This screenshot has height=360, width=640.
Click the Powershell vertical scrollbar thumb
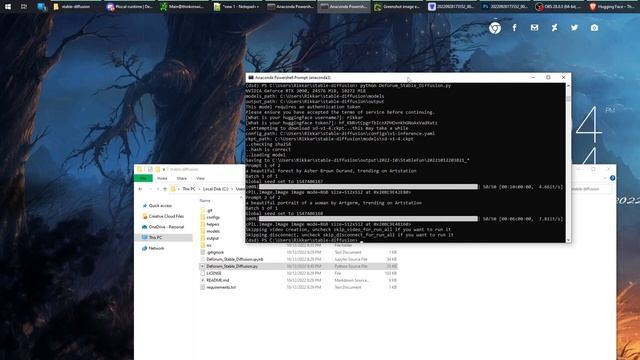pos(568,99)
